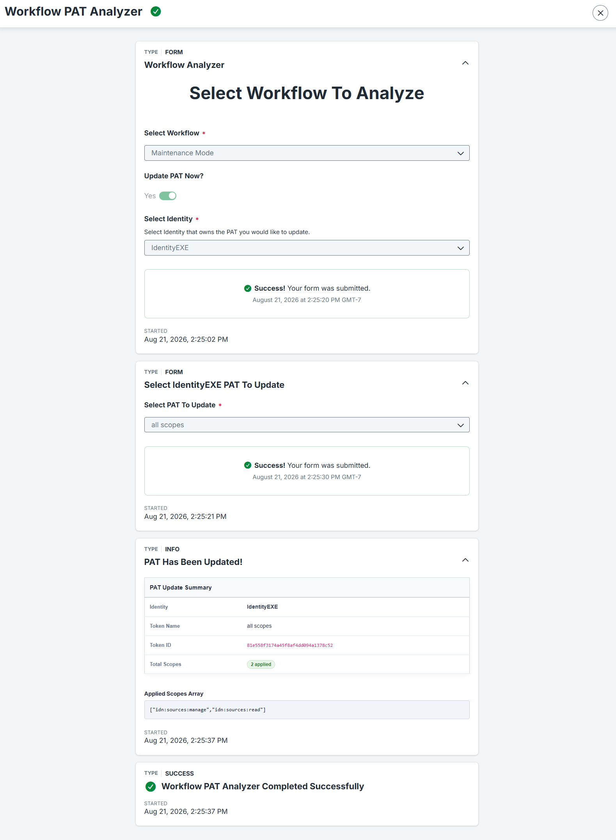
Task: Click the IdentityEXE value in summary table
Action: click(x=262, y=607)
